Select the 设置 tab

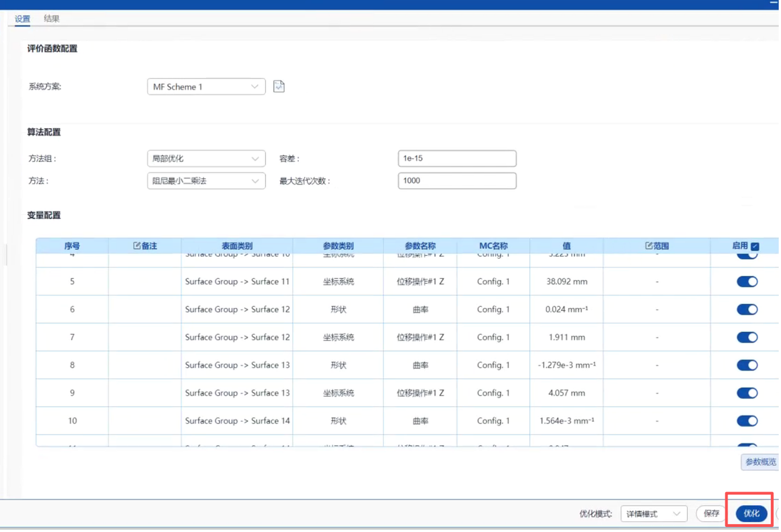[22, 19]
